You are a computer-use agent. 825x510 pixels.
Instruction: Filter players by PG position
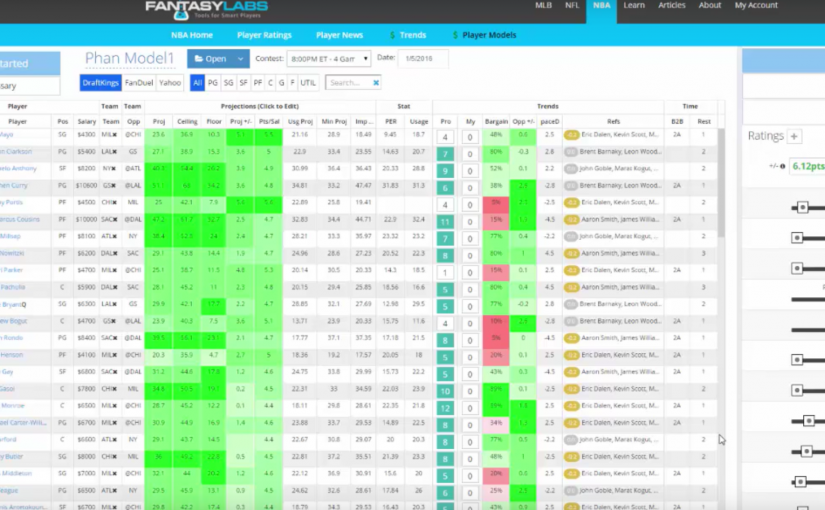213,83
